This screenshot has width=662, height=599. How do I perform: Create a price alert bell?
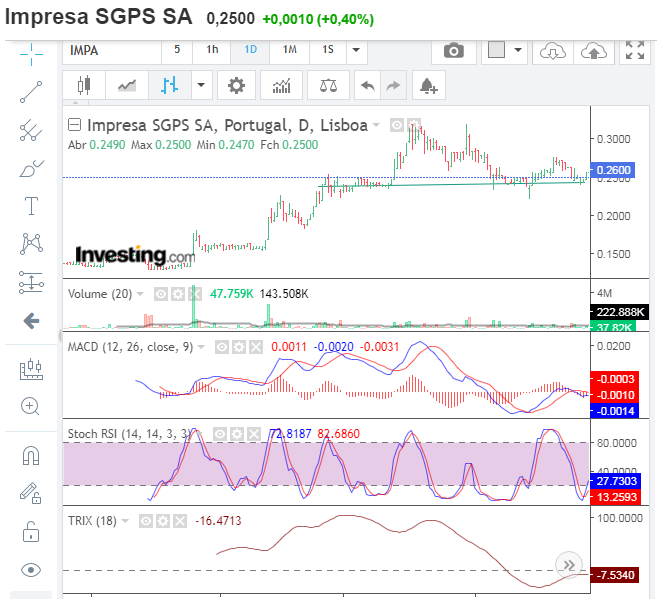coord(429,86)
